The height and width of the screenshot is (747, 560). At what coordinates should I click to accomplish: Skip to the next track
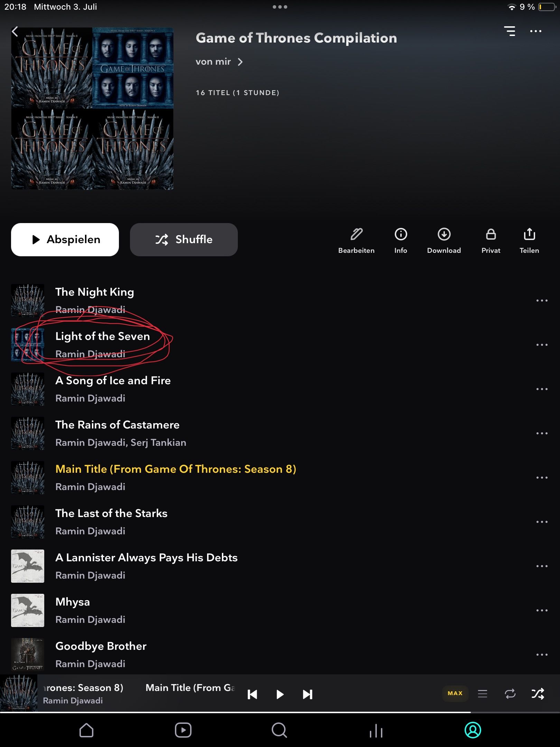307,694
